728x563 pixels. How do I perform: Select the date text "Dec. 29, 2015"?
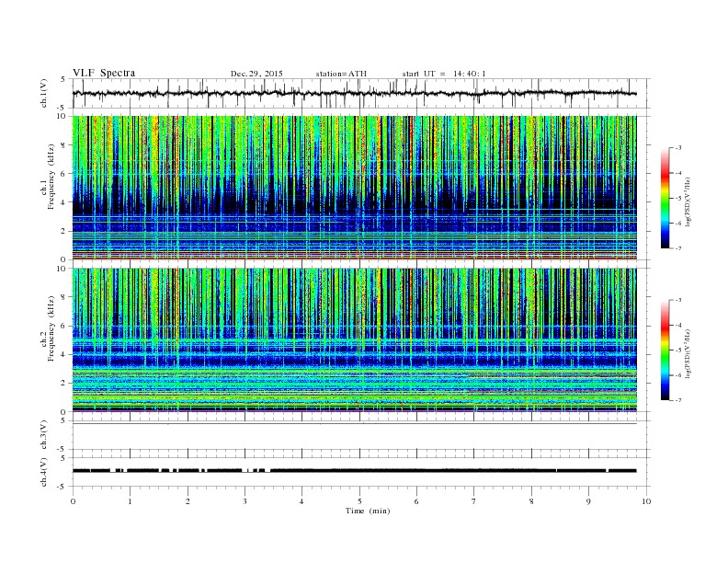pos(256,74)
